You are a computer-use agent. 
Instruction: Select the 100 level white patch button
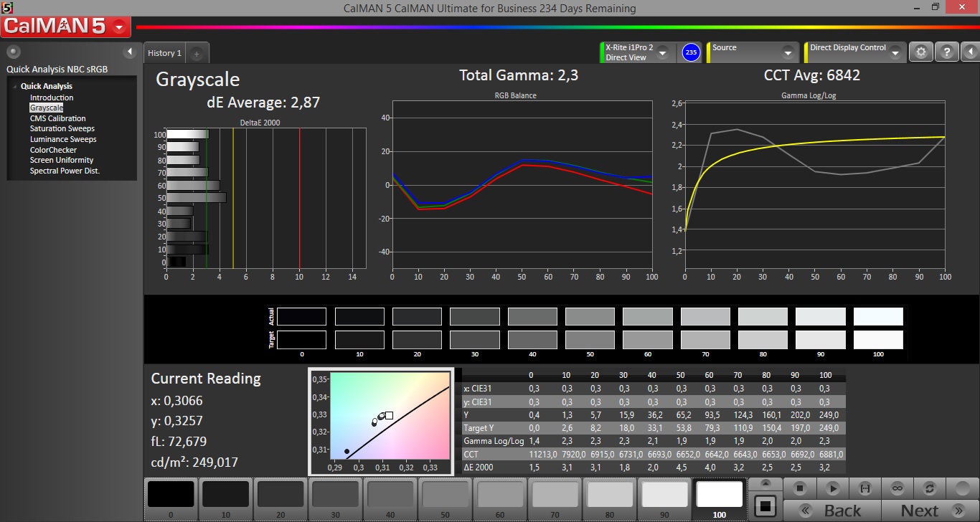(719, 499)
